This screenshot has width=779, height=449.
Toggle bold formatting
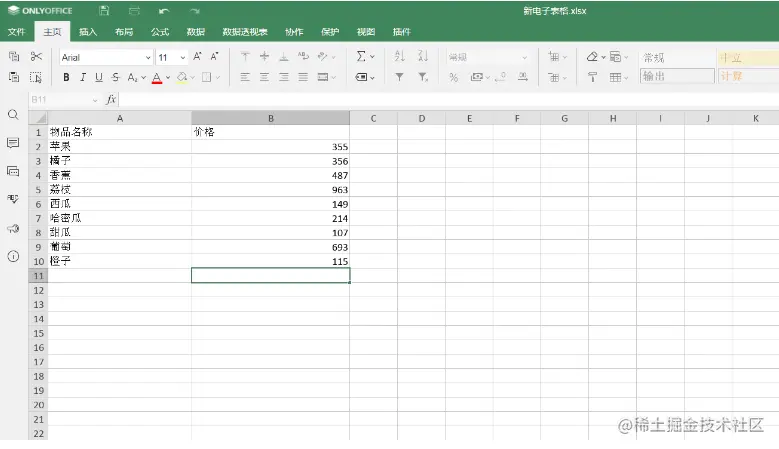pyautogui.click(x=66, y=77)
